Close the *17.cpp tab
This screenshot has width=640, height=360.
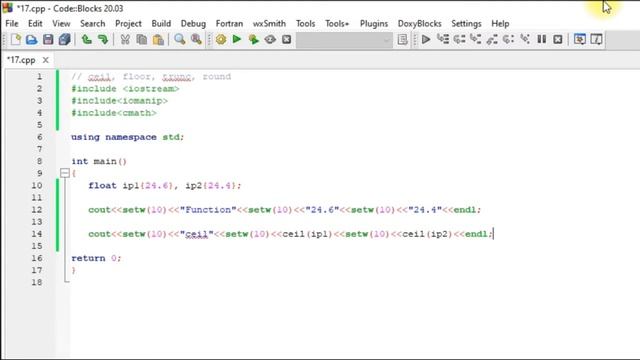click(46, 60)
